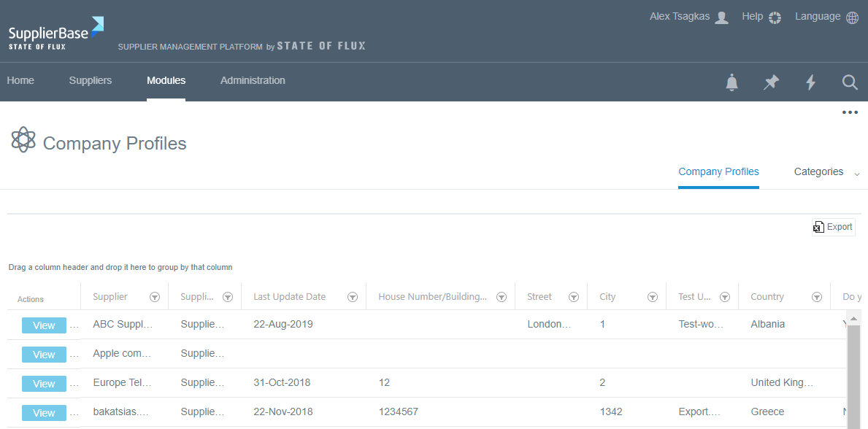Switch to the Modules menu

click(x=166, y=80)
